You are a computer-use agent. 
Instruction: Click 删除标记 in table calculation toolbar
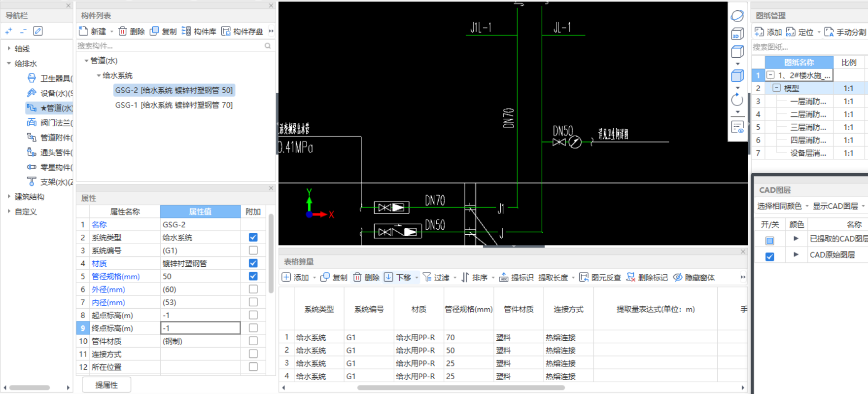pyautogui.click(x=647, y=278)
